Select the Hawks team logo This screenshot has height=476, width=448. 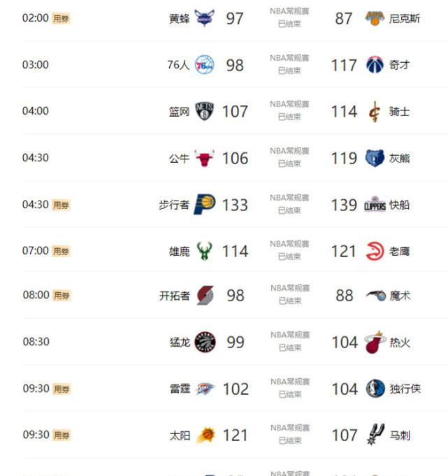click(x=375, y=251)
